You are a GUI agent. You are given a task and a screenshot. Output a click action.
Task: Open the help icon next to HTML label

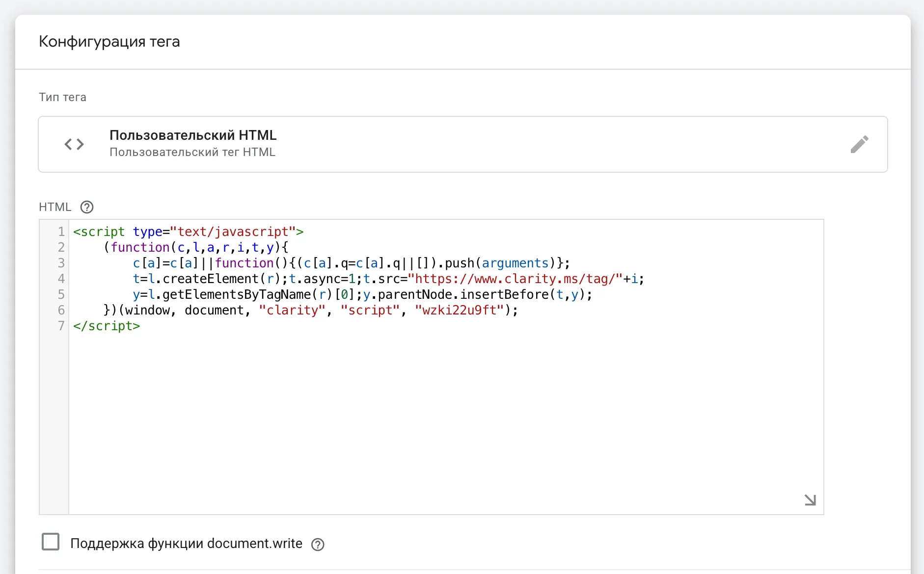[87, 207]
